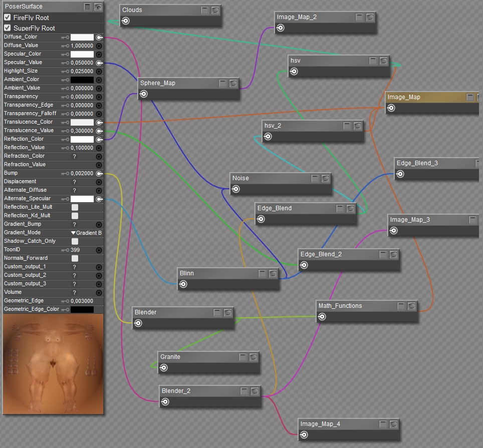This screenshot has width=483, height=448.
Task: Click the Image_Map_4 output plug
Action: pyautogui.click(x=304, y=435)
